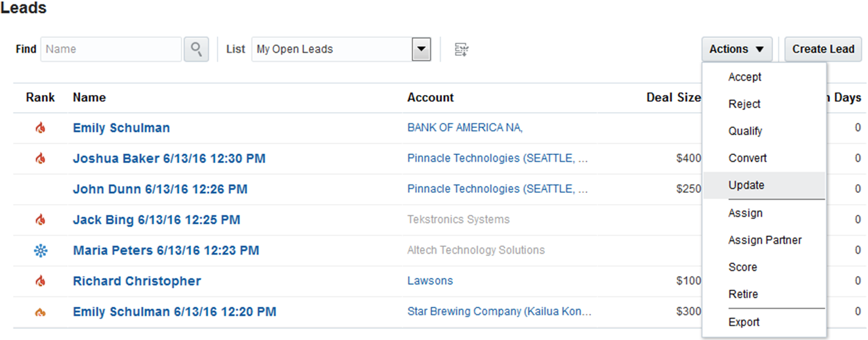
Task: Click the Name column header
Action: 89,97
